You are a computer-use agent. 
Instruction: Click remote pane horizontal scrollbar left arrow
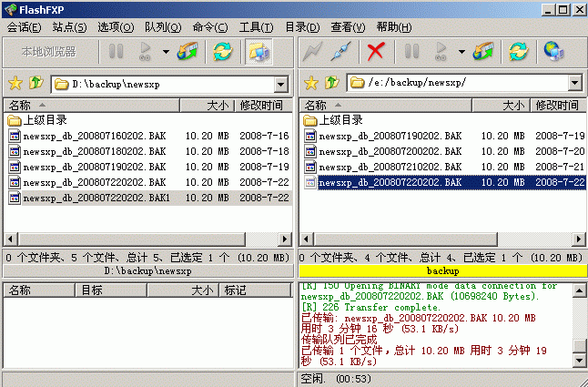coord(307,239)
